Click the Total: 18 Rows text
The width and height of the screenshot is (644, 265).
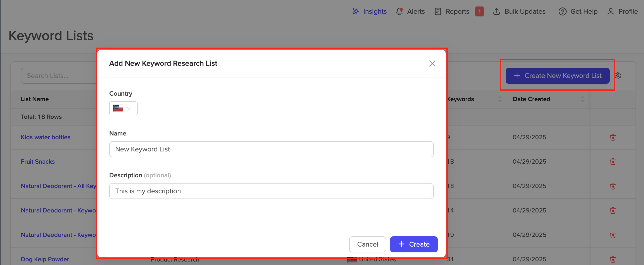41,117
